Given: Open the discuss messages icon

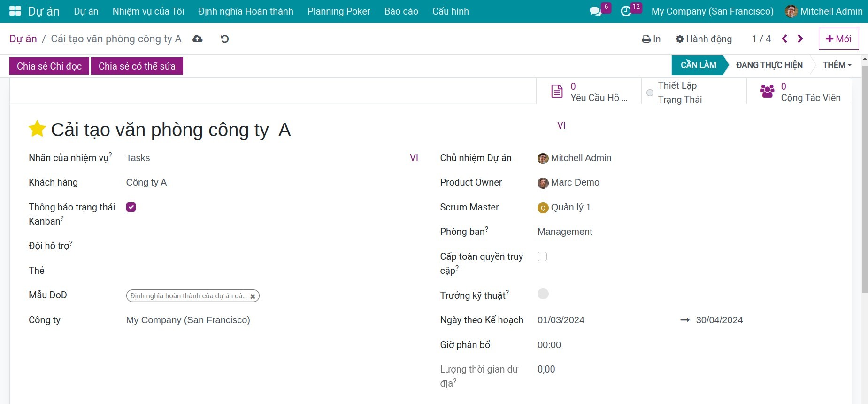Looking at the screenshot, I should click(x=595, y=11).
